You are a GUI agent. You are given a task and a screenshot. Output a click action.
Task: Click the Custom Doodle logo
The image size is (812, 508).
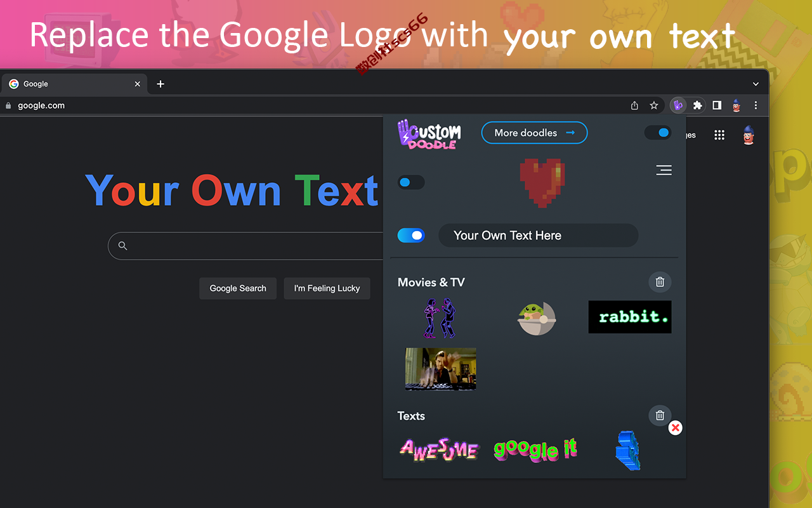pos(429,134)
